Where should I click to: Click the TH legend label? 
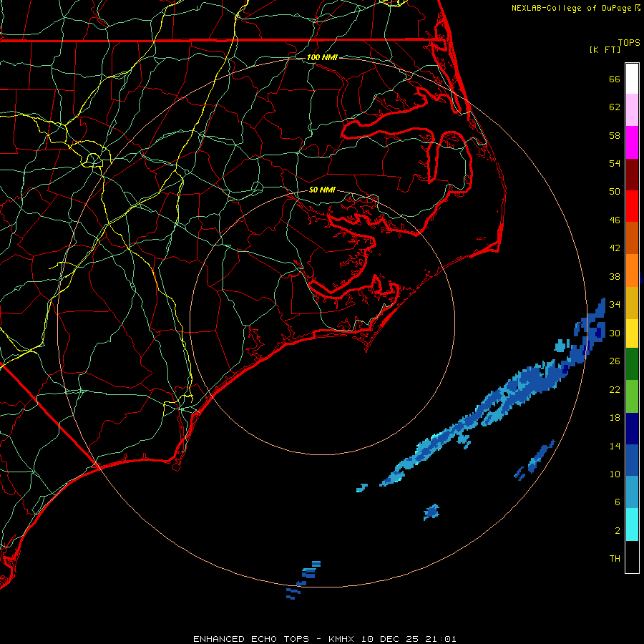pyautogui.click(x=615, y=559)
